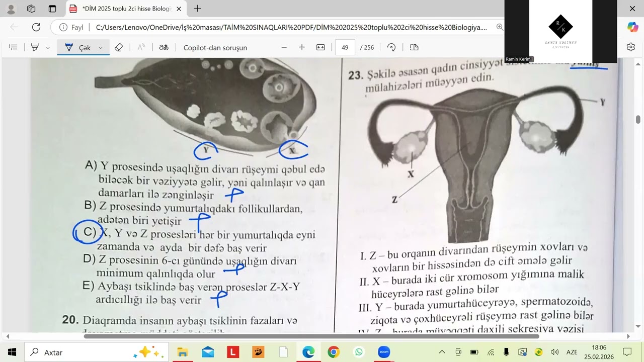Screen dimensions: 644x362
Task: Open the translate tool
Action: pos(164,47)
